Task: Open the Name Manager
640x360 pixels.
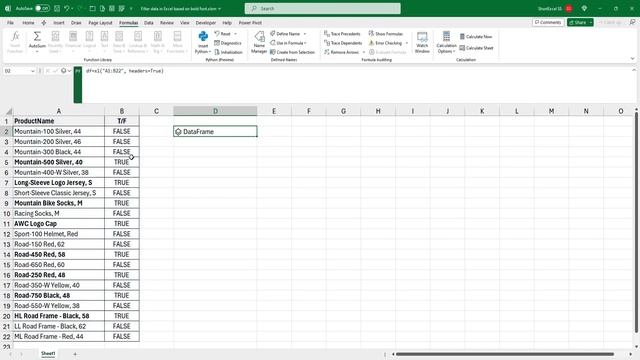Action: pos(259,42)
